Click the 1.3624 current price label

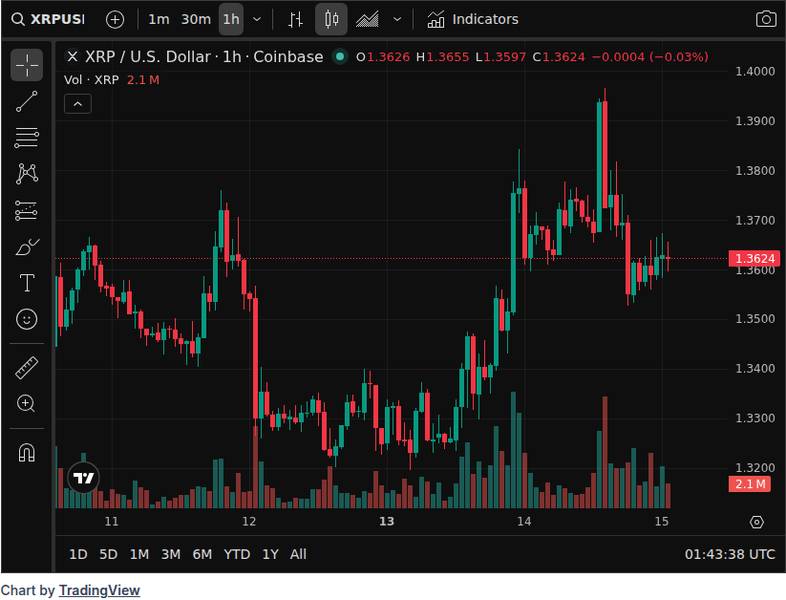pyautogui.click(x=754, y=259)
